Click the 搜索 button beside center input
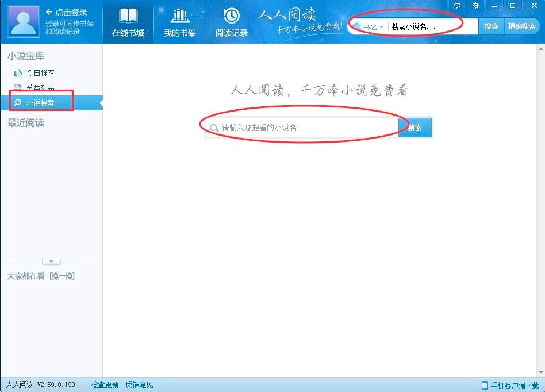The height and width of the screenshot is (392, 545). (415, 128)
